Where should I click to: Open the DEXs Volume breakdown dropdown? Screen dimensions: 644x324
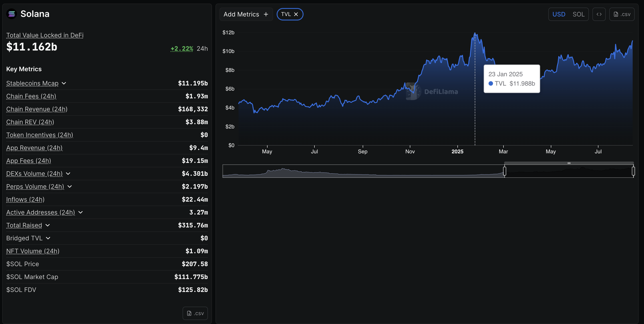click(x=68, y=174)
